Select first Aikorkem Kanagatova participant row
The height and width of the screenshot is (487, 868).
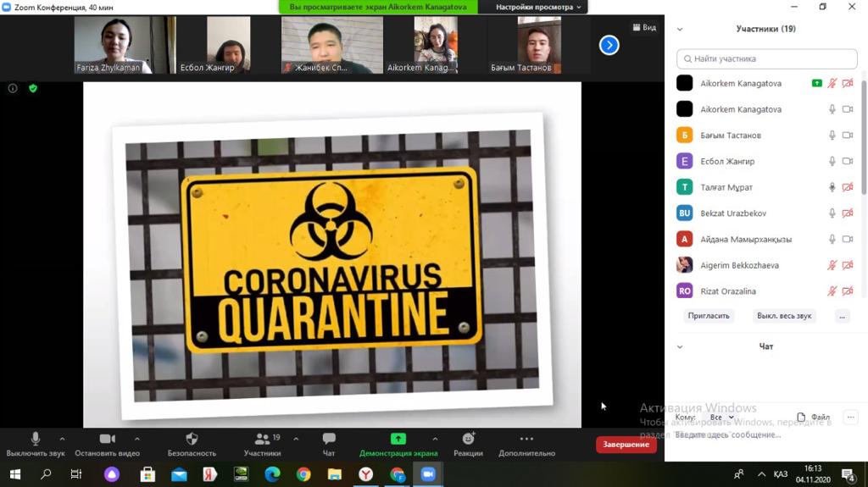point(766,84)
